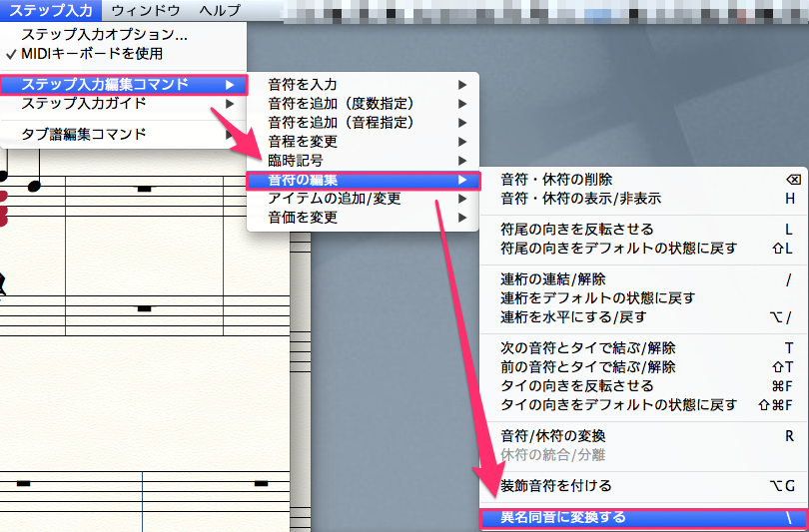Select 連桁をデフォルトの状態に戻す
This screenshot has width=809, height=532.
(644, 298)
